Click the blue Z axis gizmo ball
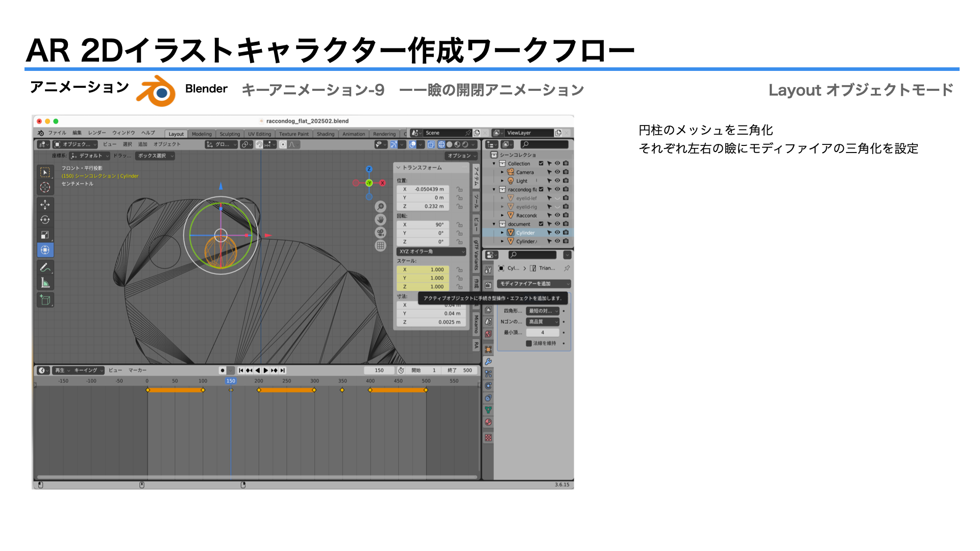Screen dimensions: 980x551 pos(369,169)
